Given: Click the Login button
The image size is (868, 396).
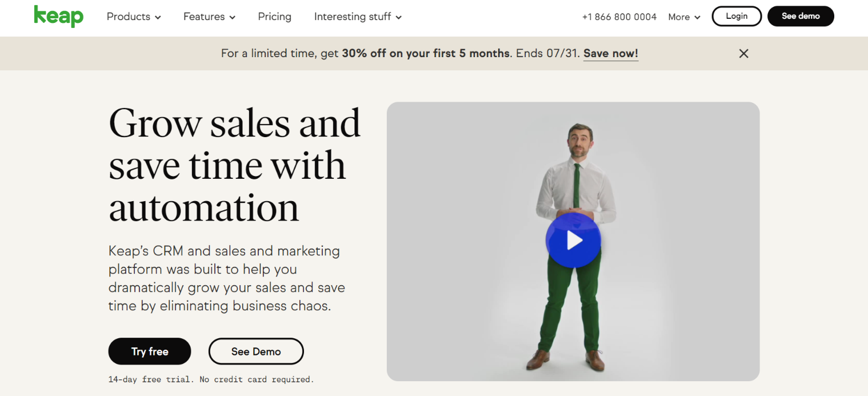Looking at the screenshot, I should [x=737, y=16].
